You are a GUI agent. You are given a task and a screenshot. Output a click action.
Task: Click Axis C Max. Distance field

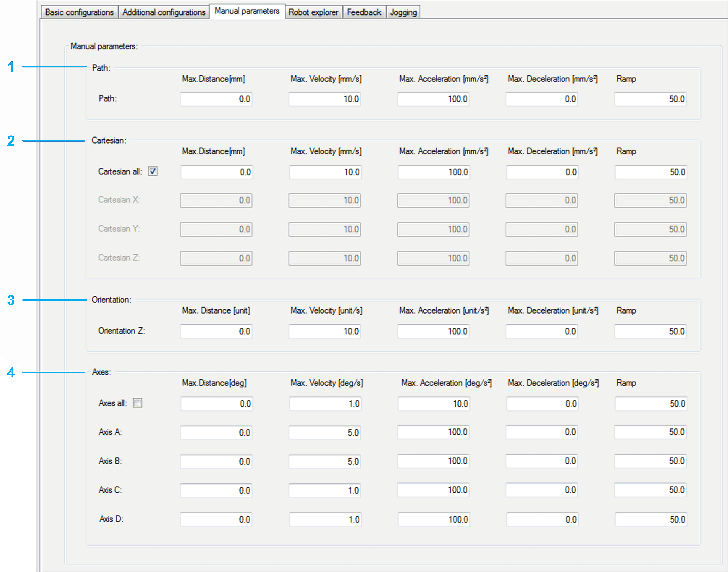pos(216,490)
